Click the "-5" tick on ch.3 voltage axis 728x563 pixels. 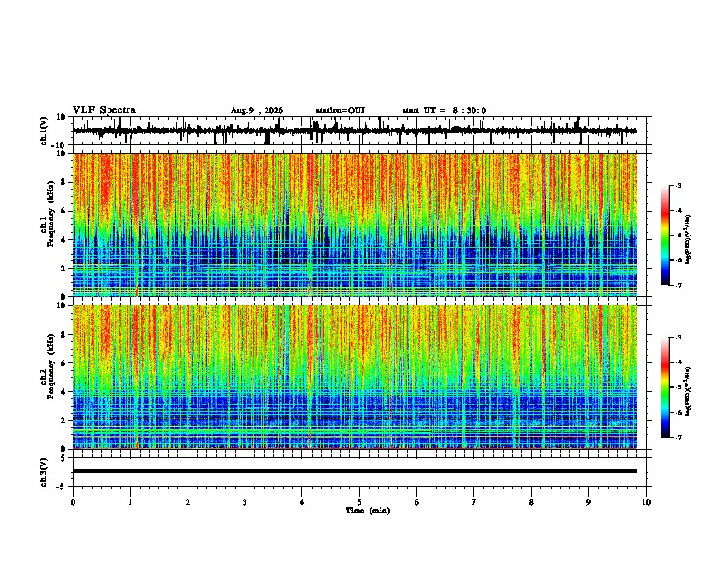[63, 487]
